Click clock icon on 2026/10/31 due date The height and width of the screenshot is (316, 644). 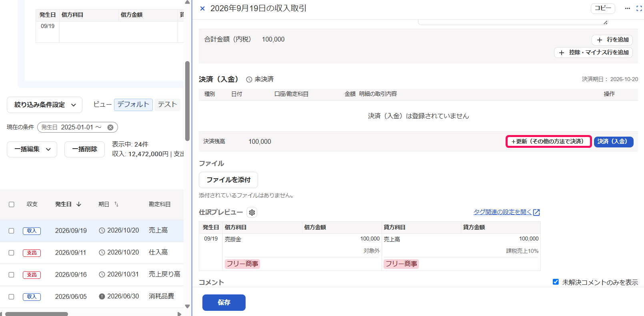(x=102, y=274)
